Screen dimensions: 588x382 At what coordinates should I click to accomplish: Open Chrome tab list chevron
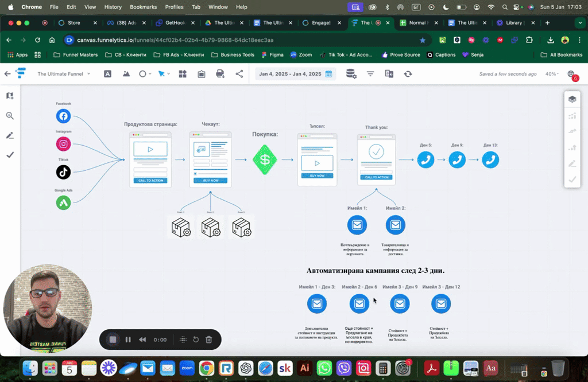click(x=580, y=23)
